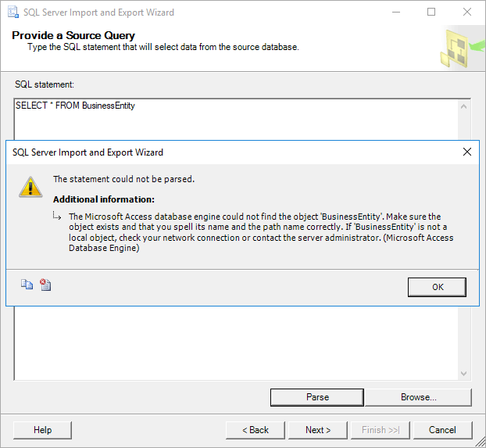Click the Parse button
This screenshot has width=486, height=448.
317,397
